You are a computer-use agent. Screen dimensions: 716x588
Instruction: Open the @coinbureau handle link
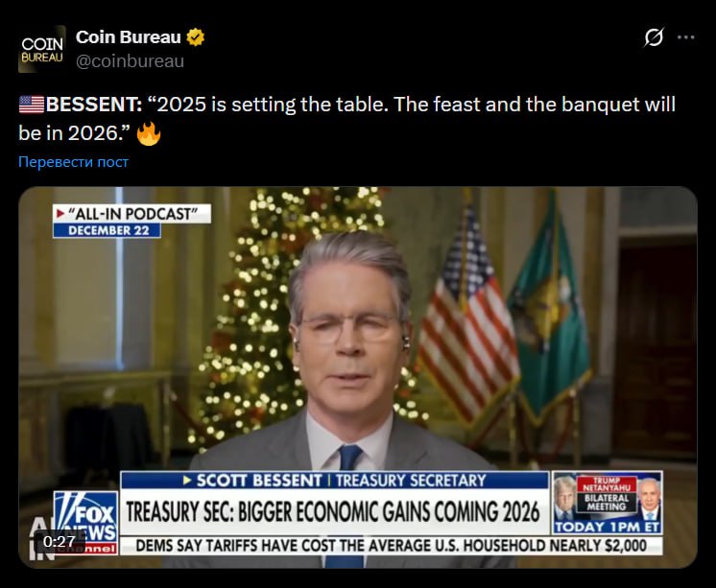click(x=130, y=61)
